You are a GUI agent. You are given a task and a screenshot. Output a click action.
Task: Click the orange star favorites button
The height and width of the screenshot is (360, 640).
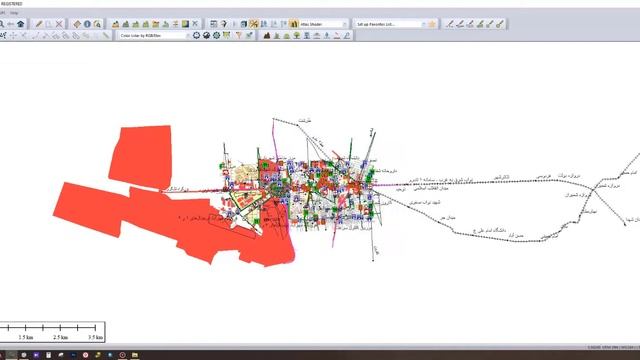[432, 24]
